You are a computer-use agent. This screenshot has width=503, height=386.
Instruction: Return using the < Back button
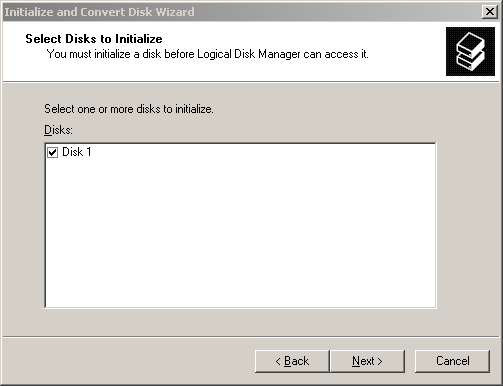(x=292, y=361)
